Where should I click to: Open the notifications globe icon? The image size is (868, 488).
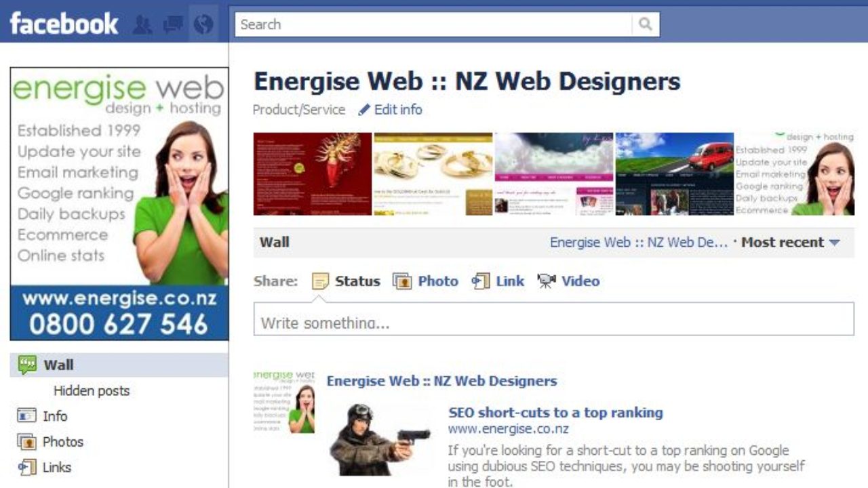pyautogui.click(x=203, y=25)
